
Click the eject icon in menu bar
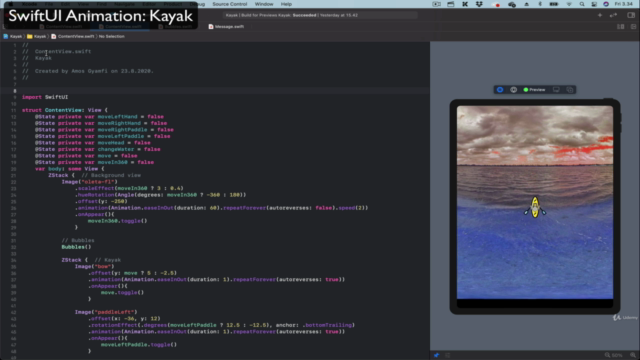527,4
